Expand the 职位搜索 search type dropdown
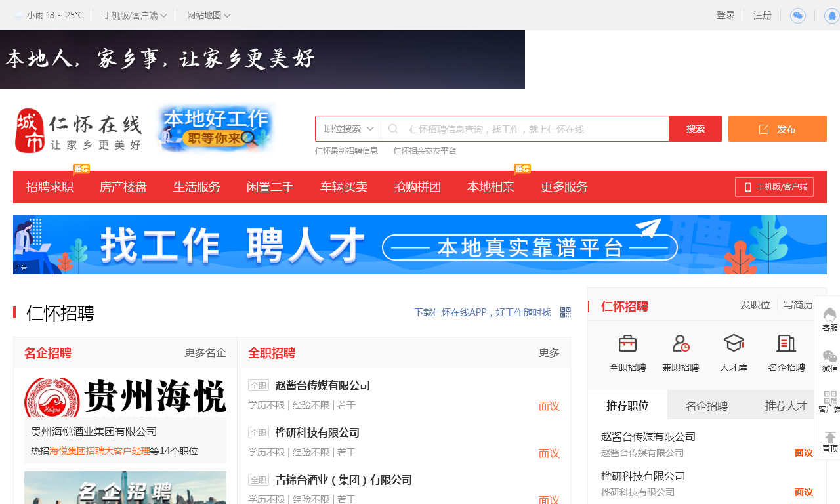 [x=348, y=129]
